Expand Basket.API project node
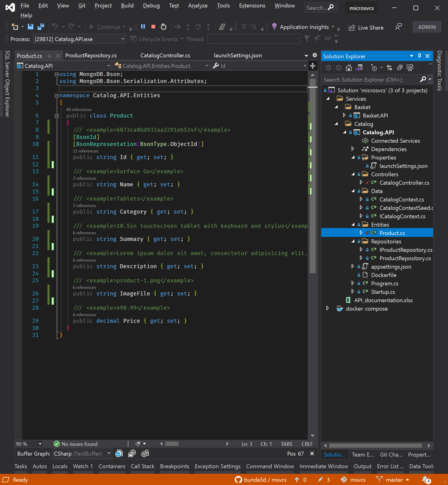The width and height of the screenshot is (448, 485). tap(344, 115)
